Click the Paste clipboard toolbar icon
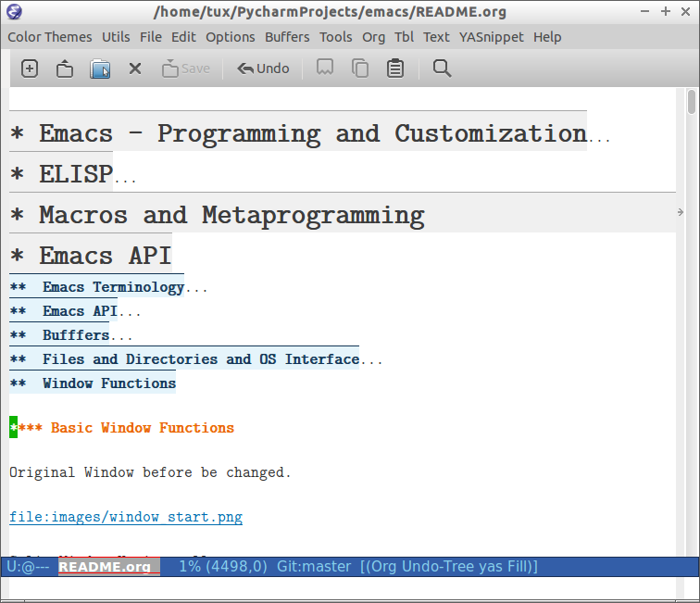This screenshot has height=603, width=700. pyautogui.click(x=395, y=69)
